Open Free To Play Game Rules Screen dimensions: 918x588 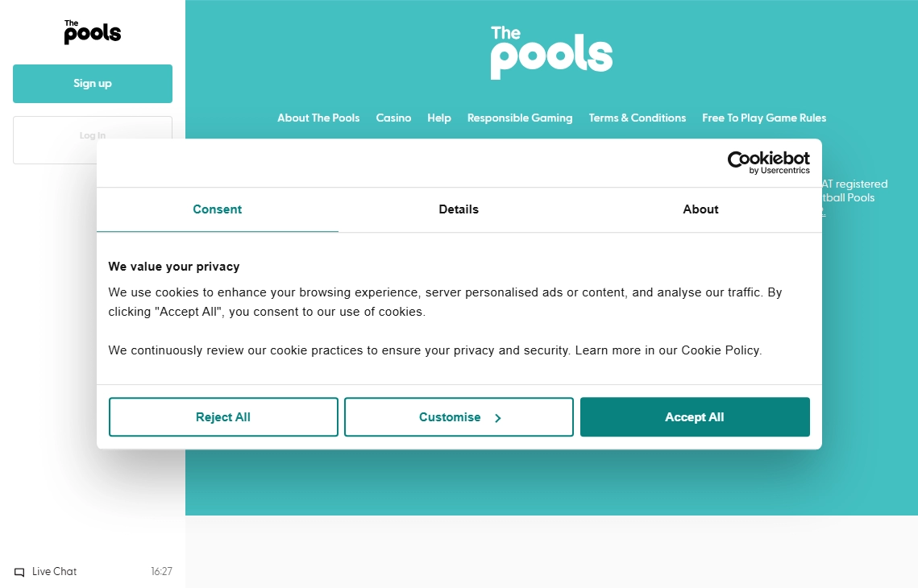(x=764, y=118)
